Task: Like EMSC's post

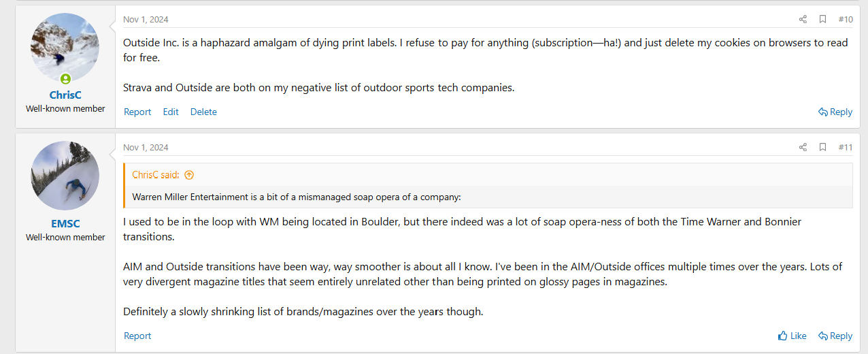Action: (792, 336)
